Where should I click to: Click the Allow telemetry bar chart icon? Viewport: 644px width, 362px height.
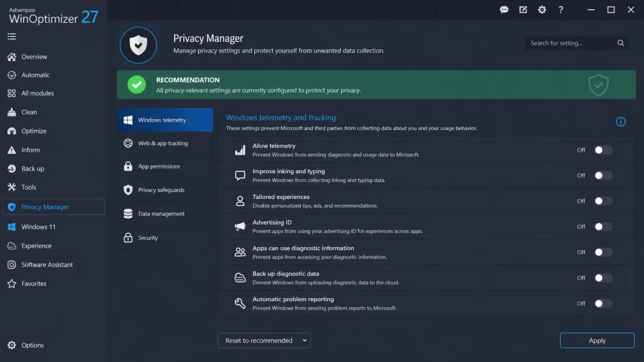tap(240, 150)
